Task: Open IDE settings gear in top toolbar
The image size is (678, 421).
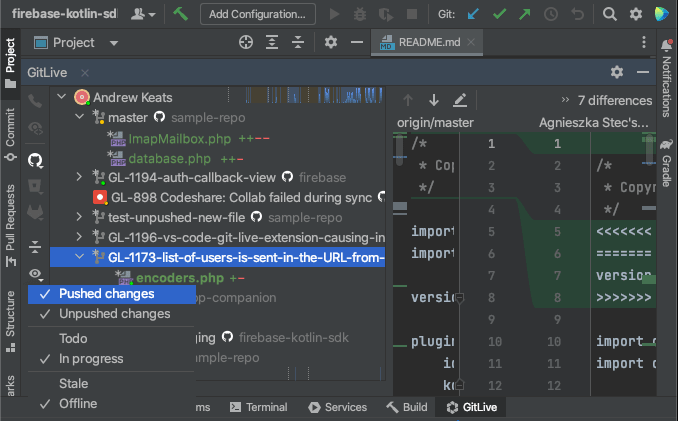Action: 636,14
